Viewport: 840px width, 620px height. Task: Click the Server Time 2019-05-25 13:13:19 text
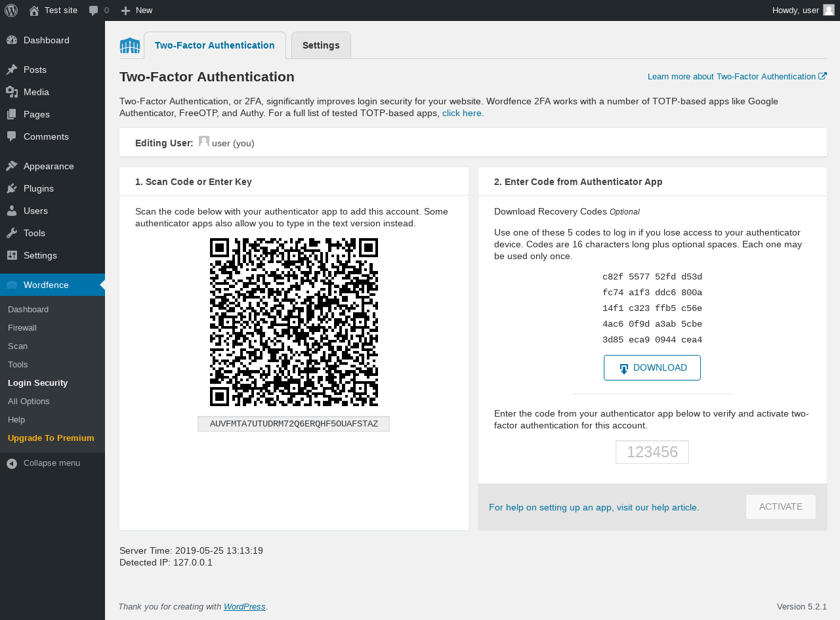(x=191, y=550)
